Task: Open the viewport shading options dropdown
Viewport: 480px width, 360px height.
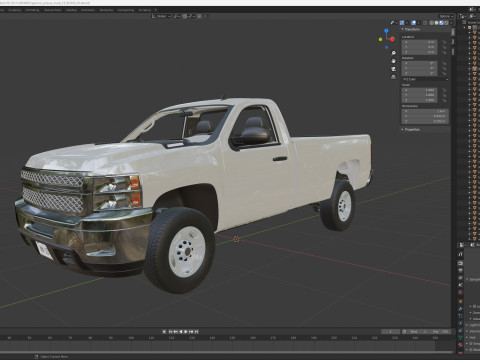Action: (x=451, y=23)
